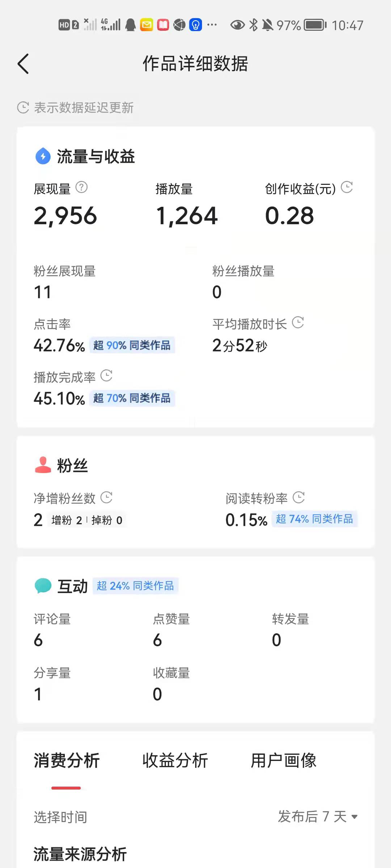Open the 发布后 7 天 time dropdown
Image resolution: width=391 pixels, height=868 pixels.
pyautogui.click(x=318, y=816)
